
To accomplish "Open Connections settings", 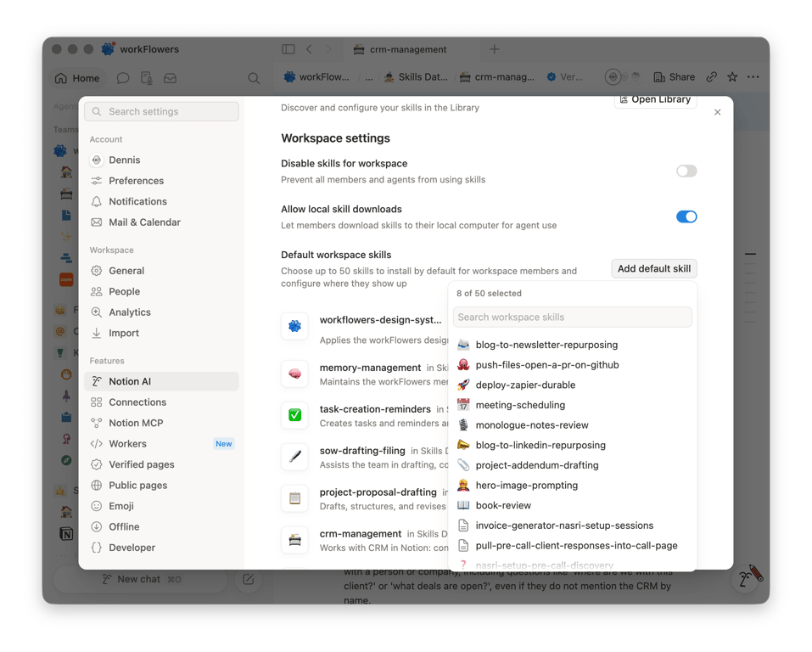I will (161, 402).
